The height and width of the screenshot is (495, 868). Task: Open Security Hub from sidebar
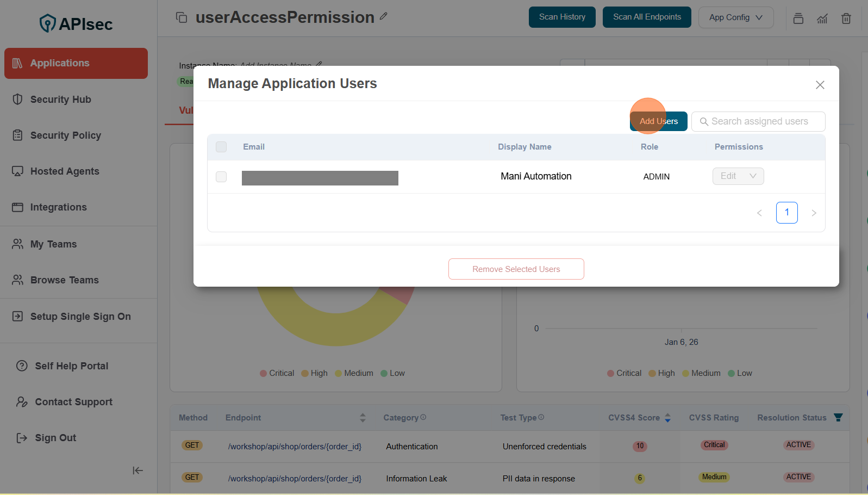(x=60, y=100)
